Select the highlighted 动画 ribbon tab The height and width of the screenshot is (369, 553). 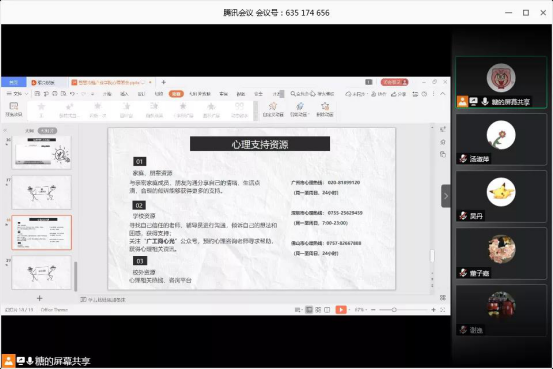click(x=176, y=94)
